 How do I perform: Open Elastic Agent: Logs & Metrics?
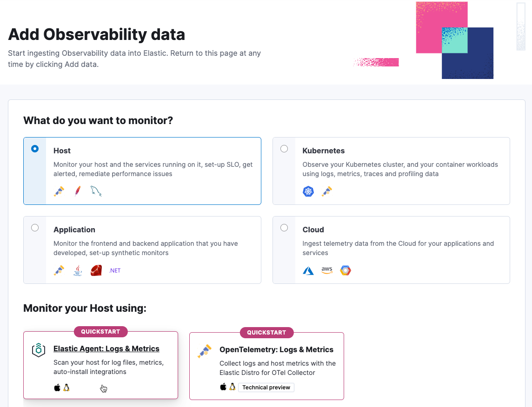tap(106, 348)
